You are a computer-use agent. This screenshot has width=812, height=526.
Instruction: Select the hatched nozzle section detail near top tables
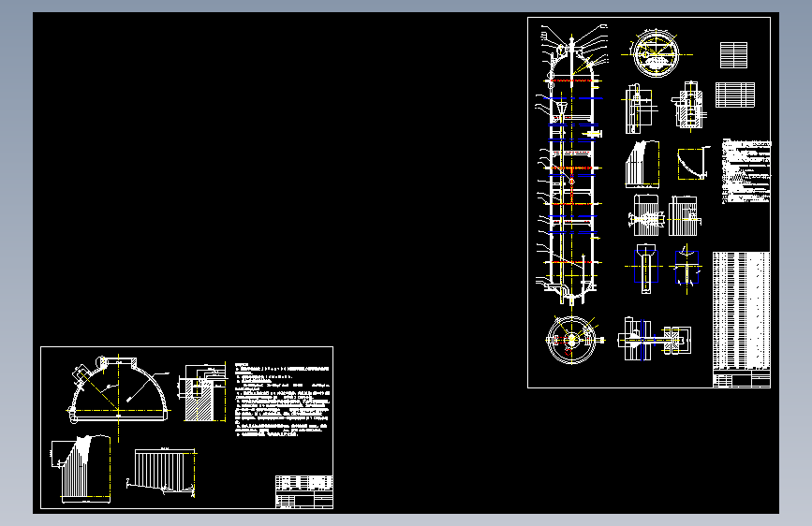(688, 105)
